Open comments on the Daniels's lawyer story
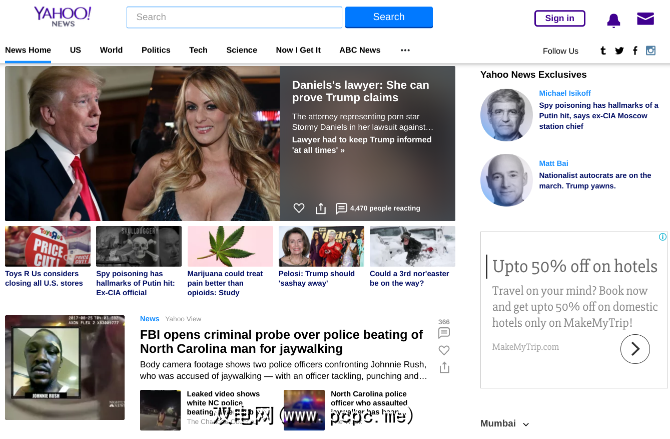The width and height of the screenshot is (670, 439). pyautogui.click(x=341, y=208)
